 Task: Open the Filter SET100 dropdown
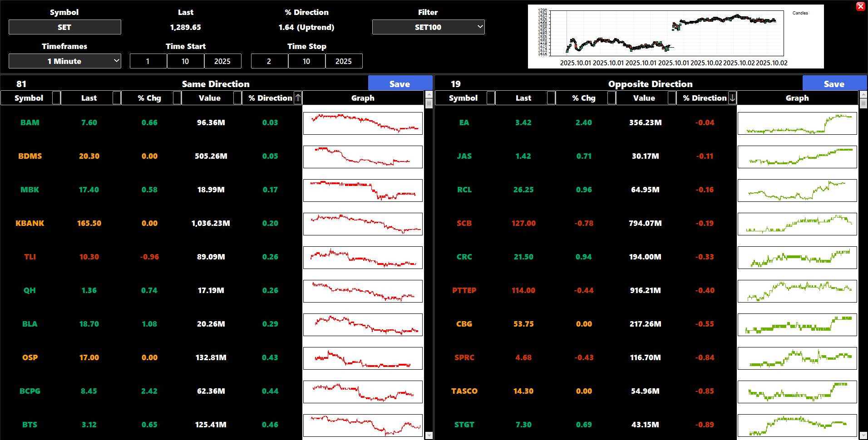tap(428, 27)
